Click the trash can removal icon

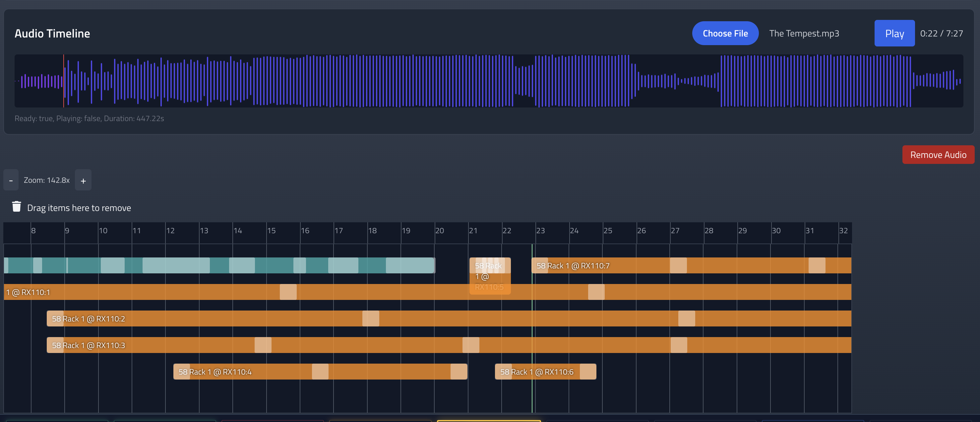[x=16, y=207]
